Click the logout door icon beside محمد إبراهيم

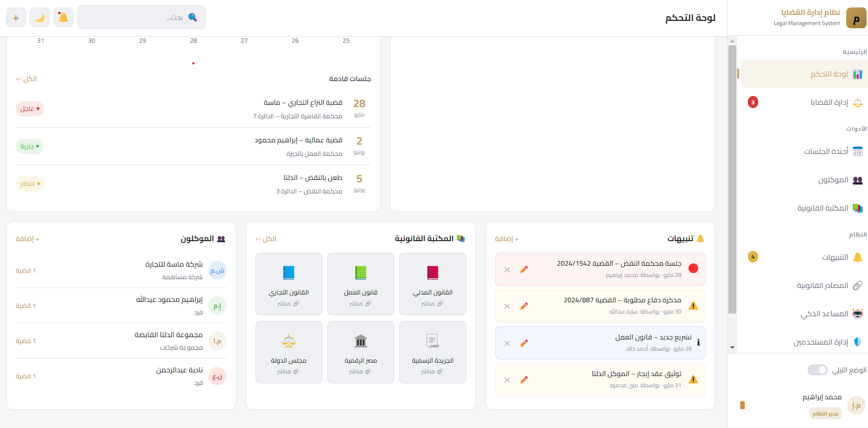pyautogui.click(x=742, y=405)
